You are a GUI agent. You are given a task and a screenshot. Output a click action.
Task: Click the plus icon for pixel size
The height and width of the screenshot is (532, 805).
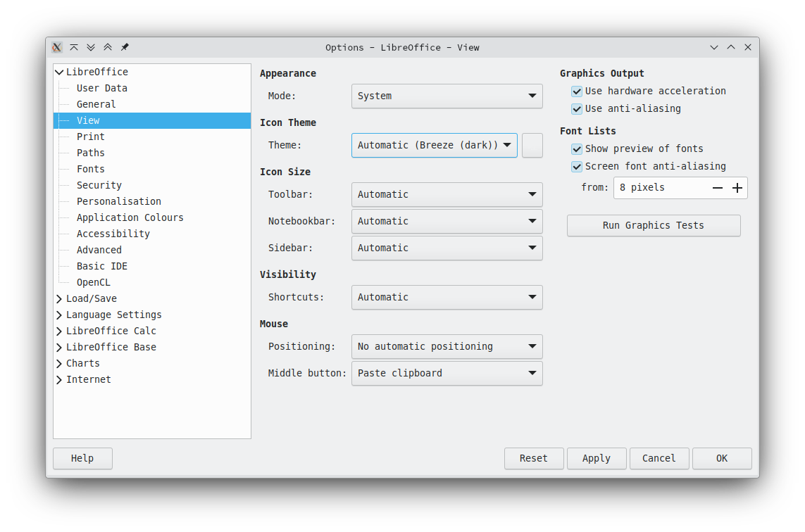click(737, 188)
